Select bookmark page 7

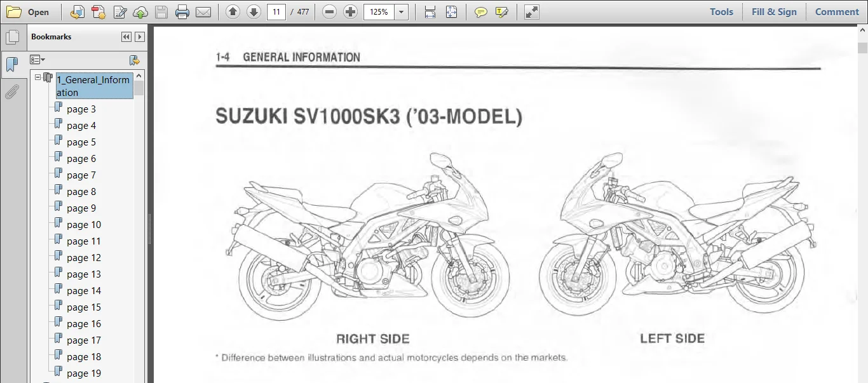[81, 175]
